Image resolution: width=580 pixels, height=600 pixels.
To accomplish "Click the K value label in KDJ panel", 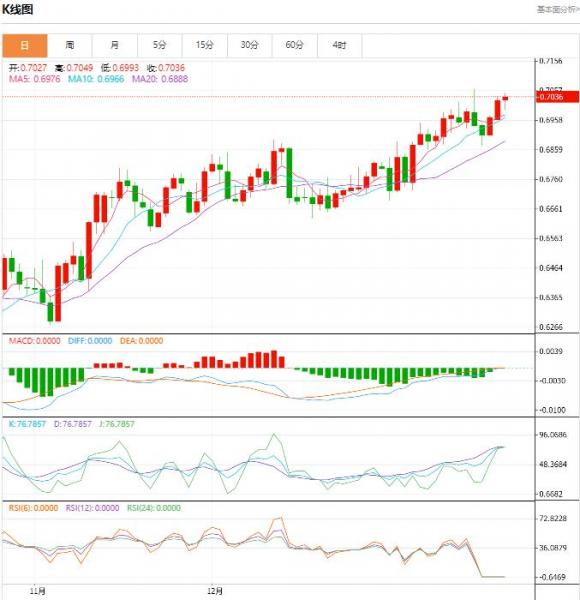I will 27,424.
